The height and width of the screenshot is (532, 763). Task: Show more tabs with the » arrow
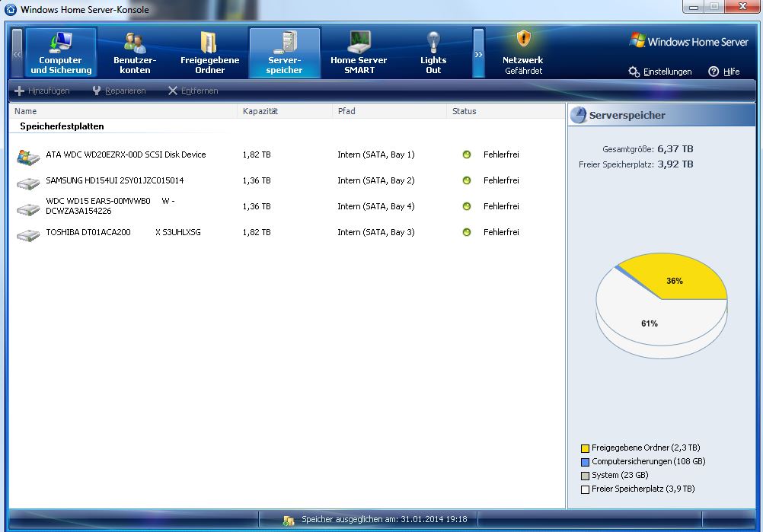[478, 53]
